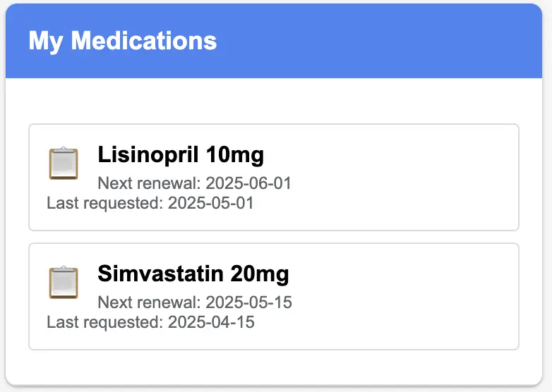
Task: Click white gap between header and Lisinopril card
Action: point(274,101)
